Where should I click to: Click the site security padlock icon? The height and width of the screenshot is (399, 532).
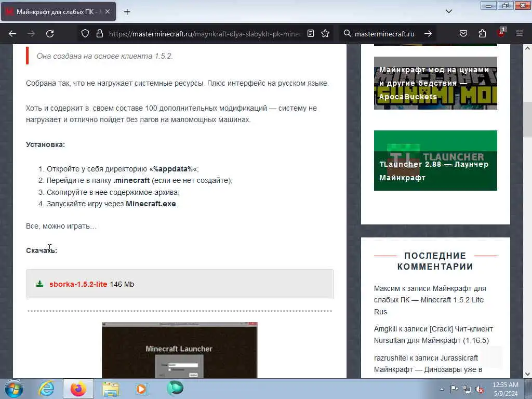(x=99, y=34)
